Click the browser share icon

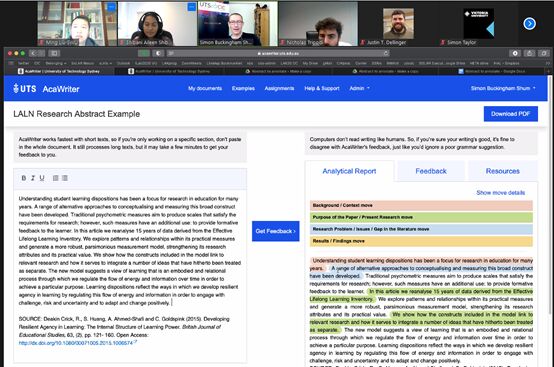click(x=529, y=53)
